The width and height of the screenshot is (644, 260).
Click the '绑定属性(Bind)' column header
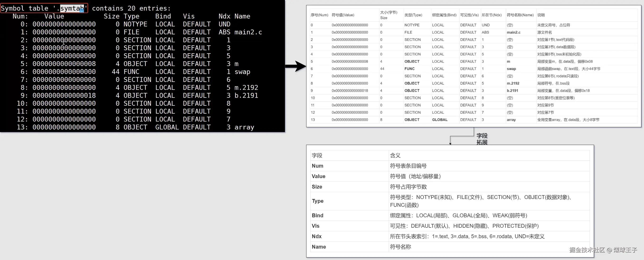click(444, 15)
